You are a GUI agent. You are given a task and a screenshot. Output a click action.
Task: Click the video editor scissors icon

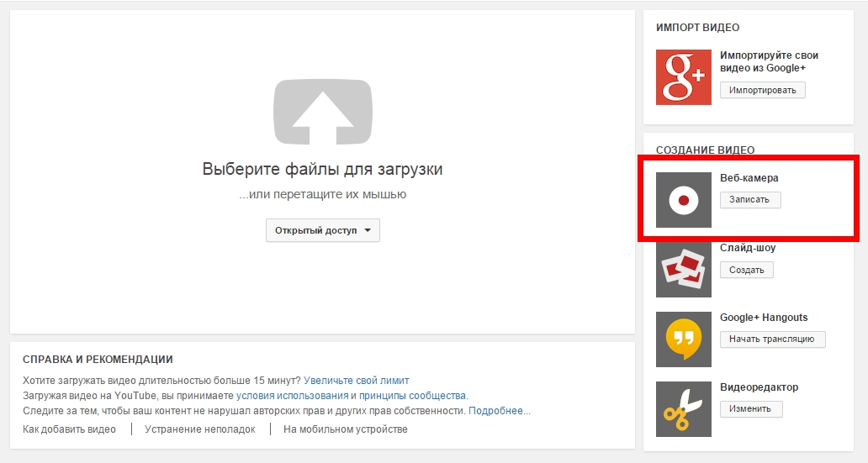tap(684, 408)
